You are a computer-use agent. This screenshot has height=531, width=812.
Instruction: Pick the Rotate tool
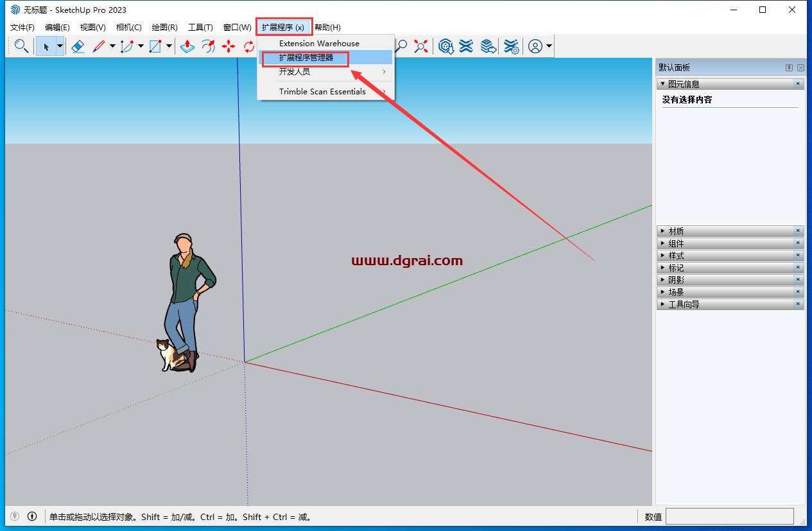pos(248,46)
